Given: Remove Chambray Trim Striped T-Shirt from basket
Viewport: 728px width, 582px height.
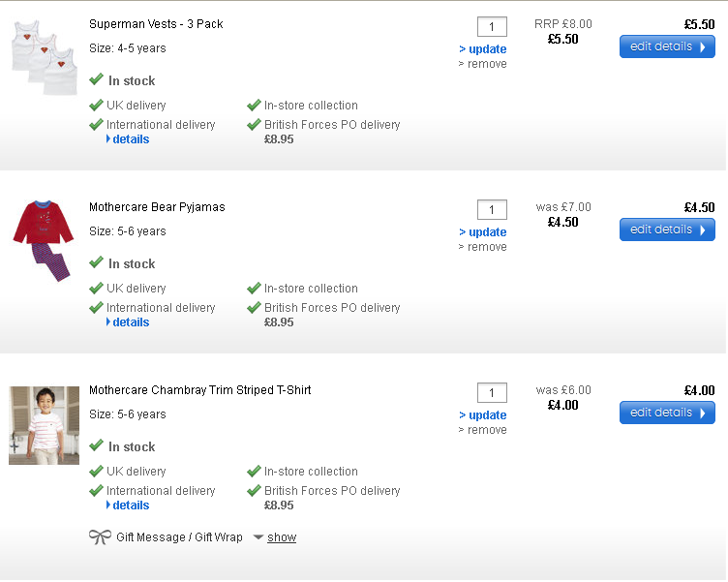Looking at the screenshot, I should (x=483, y=430).
